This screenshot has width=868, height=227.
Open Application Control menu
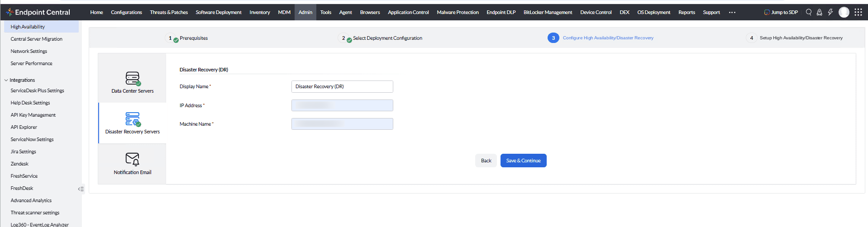click(x=408, y=12)
